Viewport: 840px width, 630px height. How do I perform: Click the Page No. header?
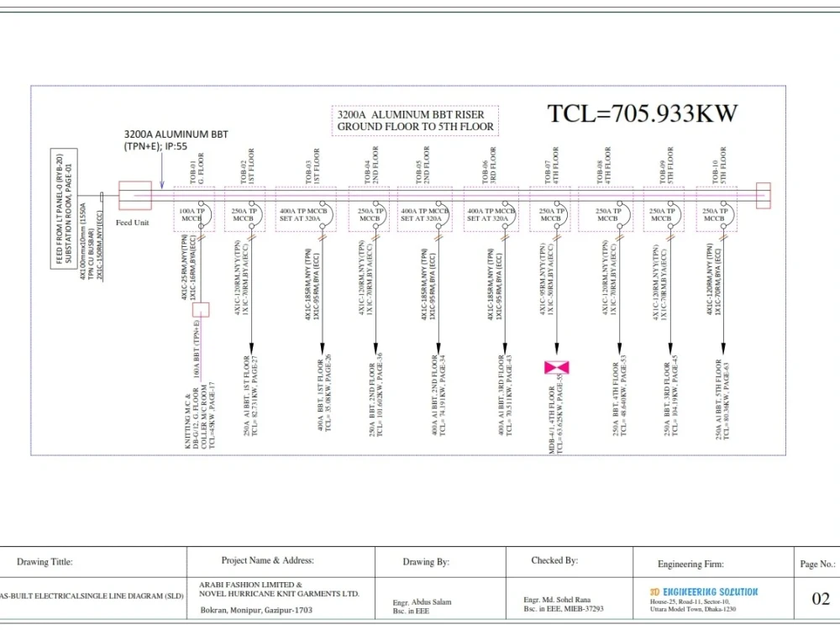817,564
